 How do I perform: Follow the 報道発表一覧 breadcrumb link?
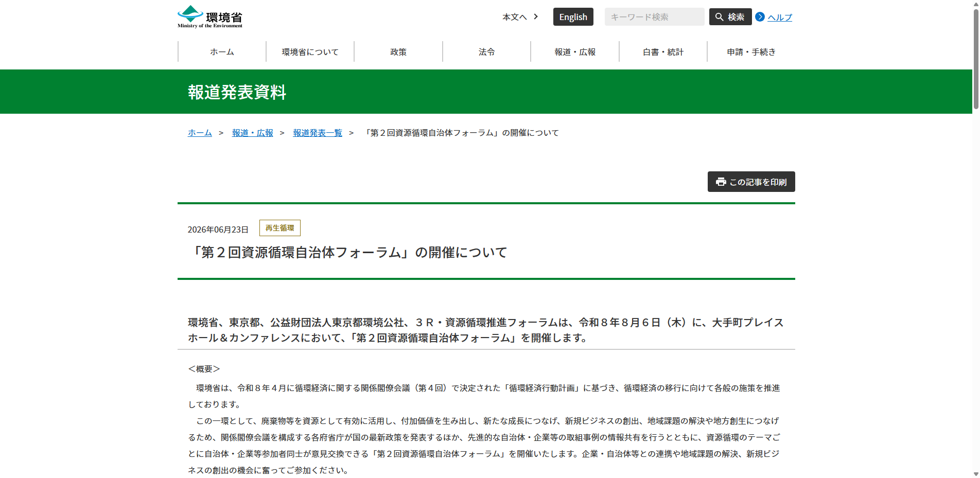318,133
